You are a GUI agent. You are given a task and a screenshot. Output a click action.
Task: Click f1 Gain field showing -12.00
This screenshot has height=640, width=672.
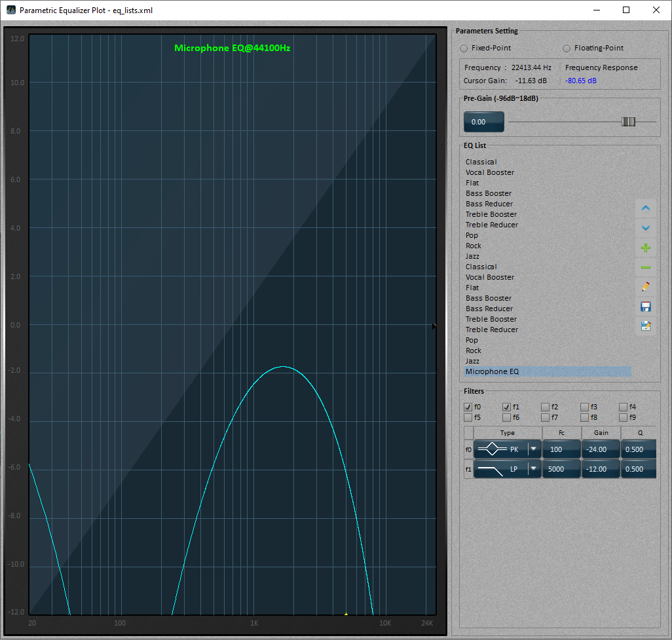pyautogui.click(x=601, y=469)
